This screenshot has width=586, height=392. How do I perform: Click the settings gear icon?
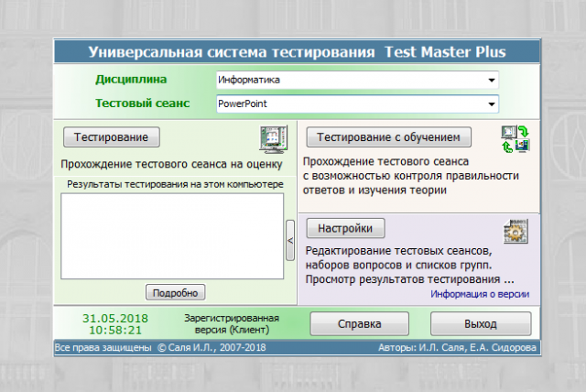[x=515, y=232]
